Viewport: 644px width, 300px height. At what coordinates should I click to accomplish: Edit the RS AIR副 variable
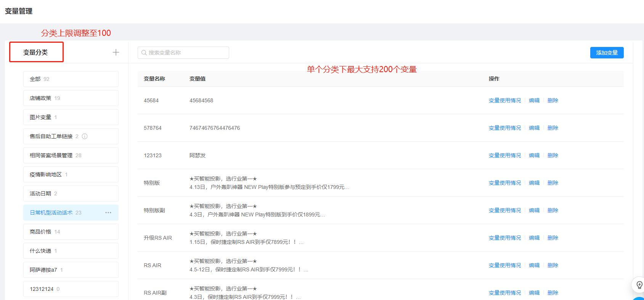click(534, 293)
